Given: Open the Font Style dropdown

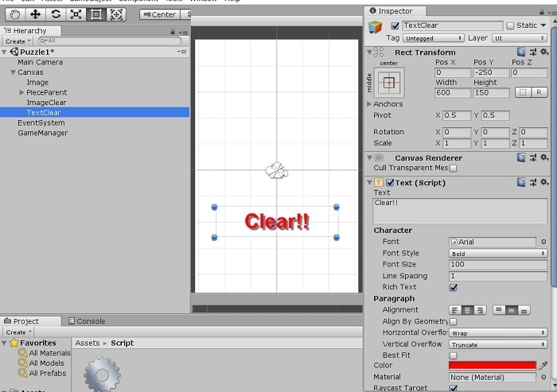Looking at the screenshot, I should click(497, 254).
